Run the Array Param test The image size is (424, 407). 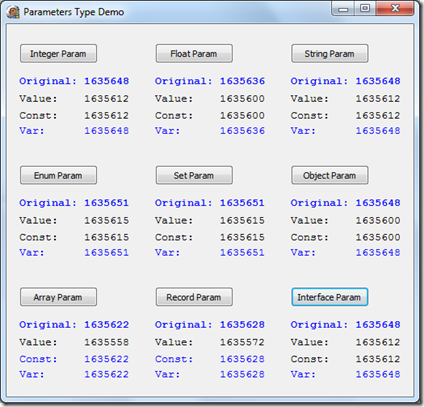click(58, 297)
